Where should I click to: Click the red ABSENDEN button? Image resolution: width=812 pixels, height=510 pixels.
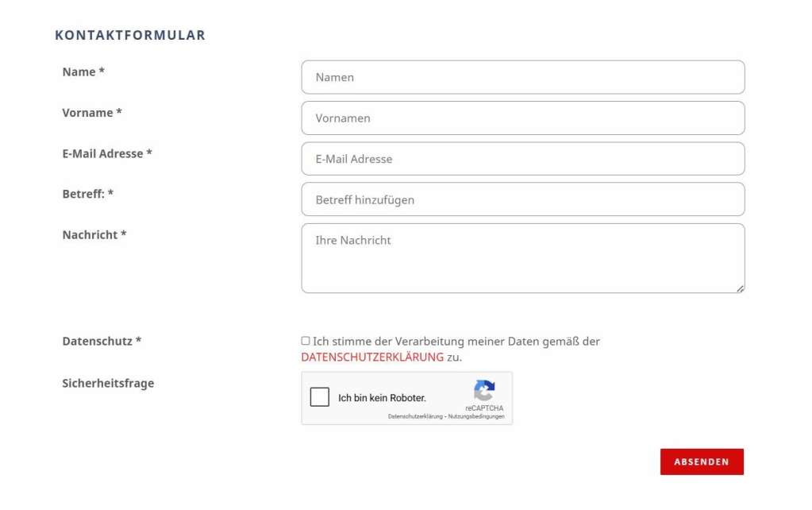click(x=702, y=462)
